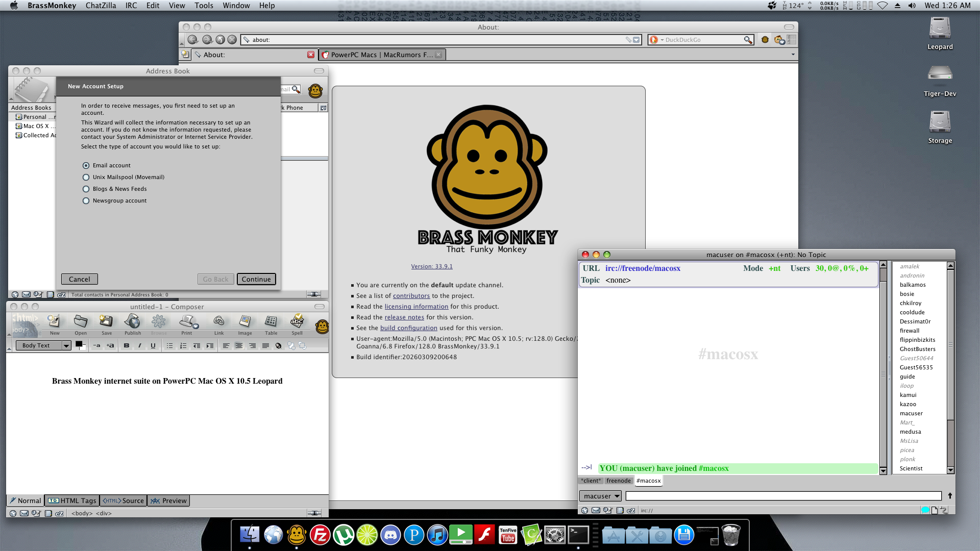Screen dimensions: 980x551
Task: Open the Tools menu
Action: tap(204, 6)
